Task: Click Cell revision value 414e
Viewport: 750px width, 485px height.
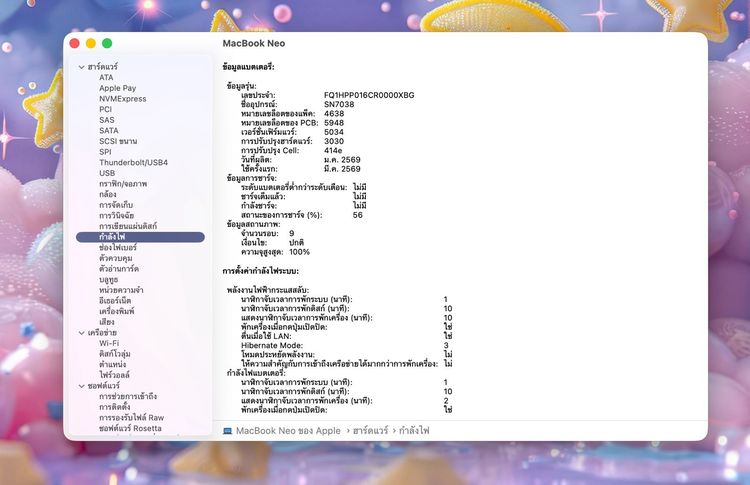Action: tap(333, 150)
